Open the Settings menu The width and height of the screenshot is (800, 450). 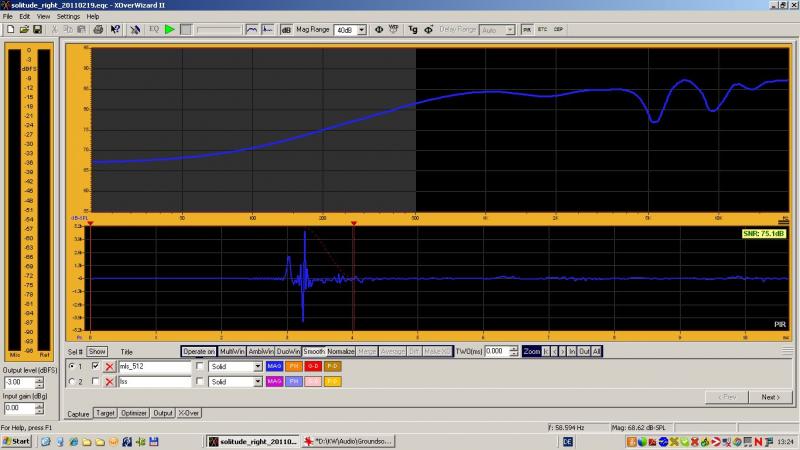[68, 16]
